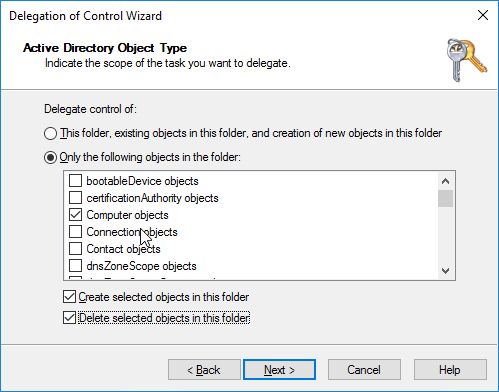Open Help for this wizard page
The height and width of the screenshot is (392, 499).
coord(450,370)
